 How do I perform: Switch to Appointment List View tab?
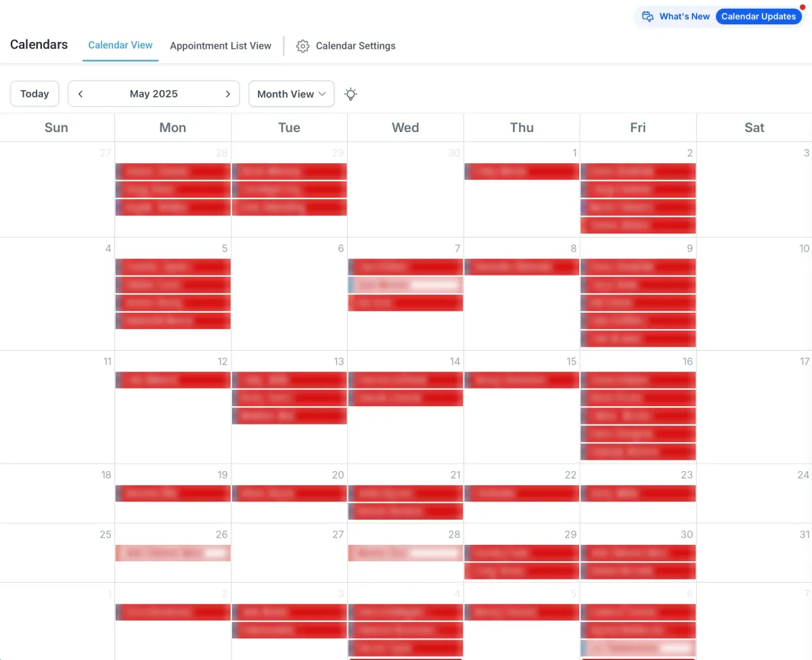point(221,46)
